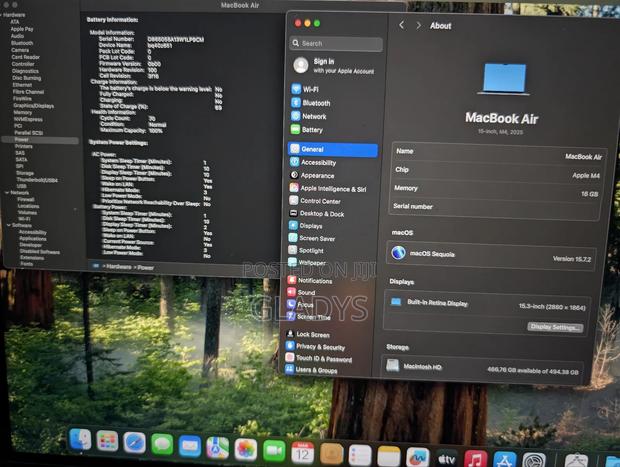
Task: Open Apple Intelligence & Siri settings
Action: (x=327, y=189)
